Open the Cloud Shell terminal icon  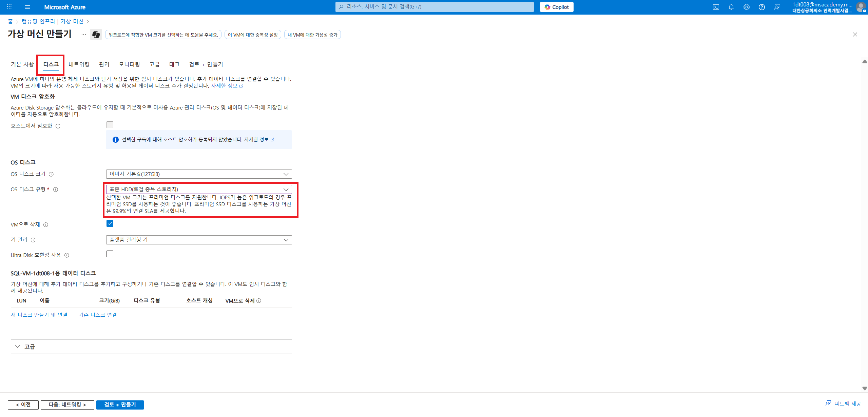click(x=716, y=7)
